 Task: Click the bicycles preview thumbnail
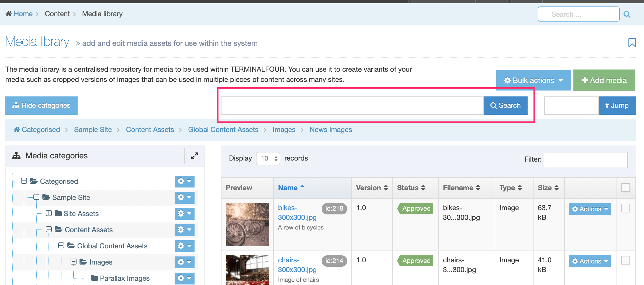pos(247,224)
